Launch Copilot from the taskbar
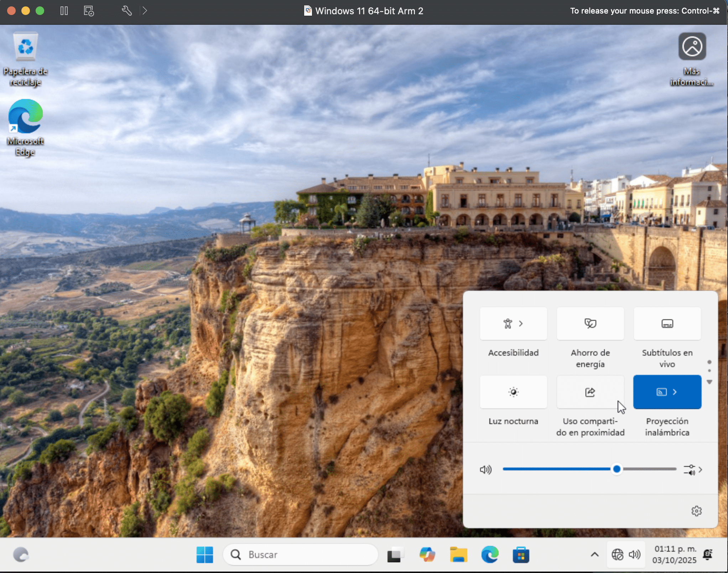728x573 pixels. click(x=427, y=554)
